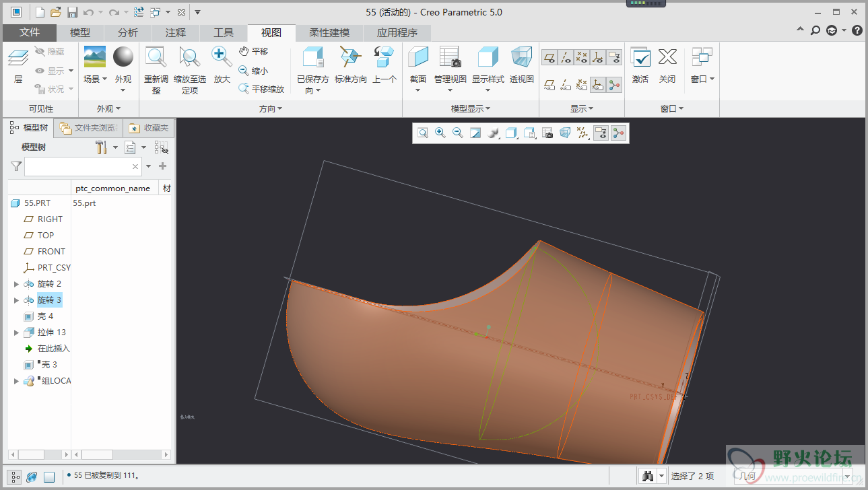Image resolution: width=868 pixels, height=490 pixels.
Task: Click the model tree settings hammer icon
Action: point(102,147)
